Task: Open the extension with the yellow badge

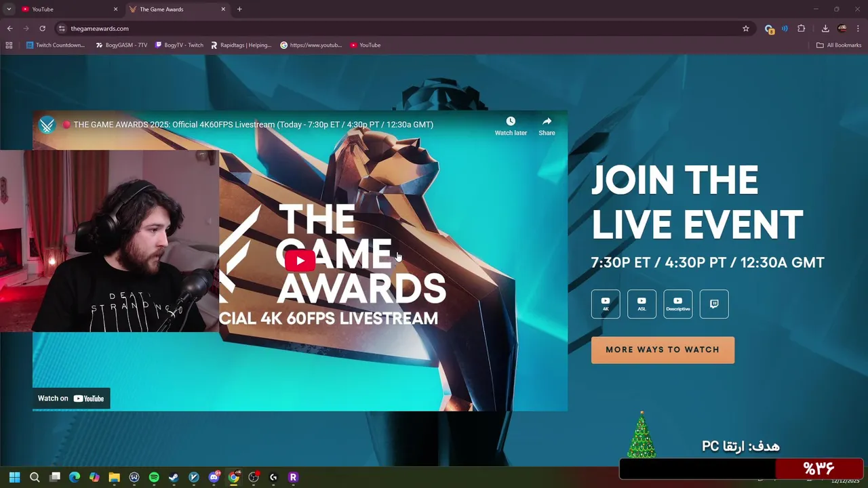Action: click(769, 28)
